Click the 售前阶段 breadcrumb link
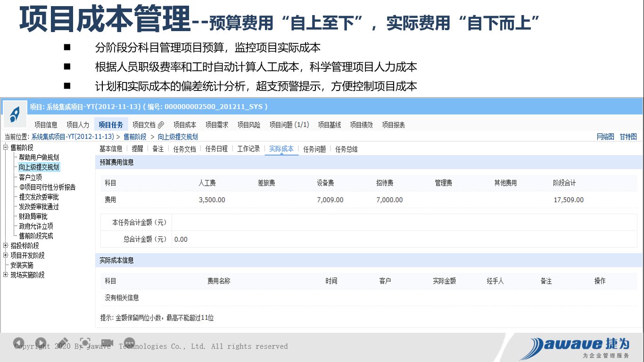The height and width of the screenshot is (362, 644). click(135, 137)
